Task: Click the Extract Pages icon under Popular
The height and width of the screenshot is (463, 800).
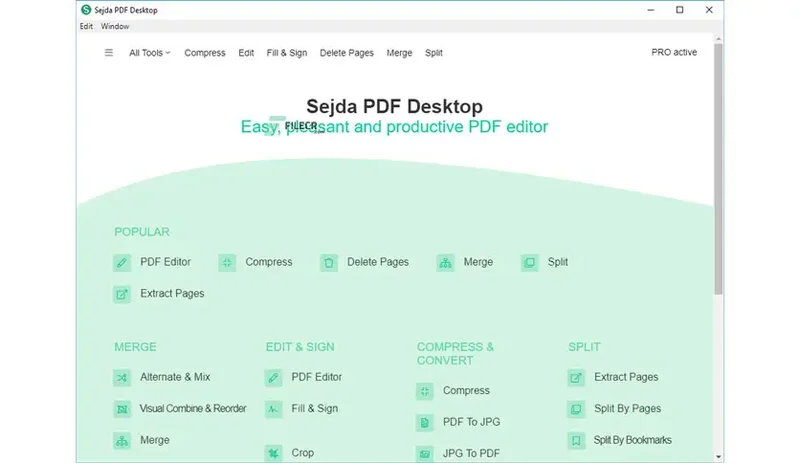Action: click(122, 294)
